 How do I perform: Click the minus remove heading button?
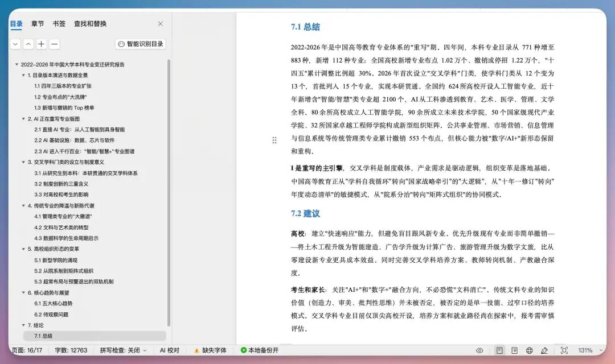tap(55, 44)
